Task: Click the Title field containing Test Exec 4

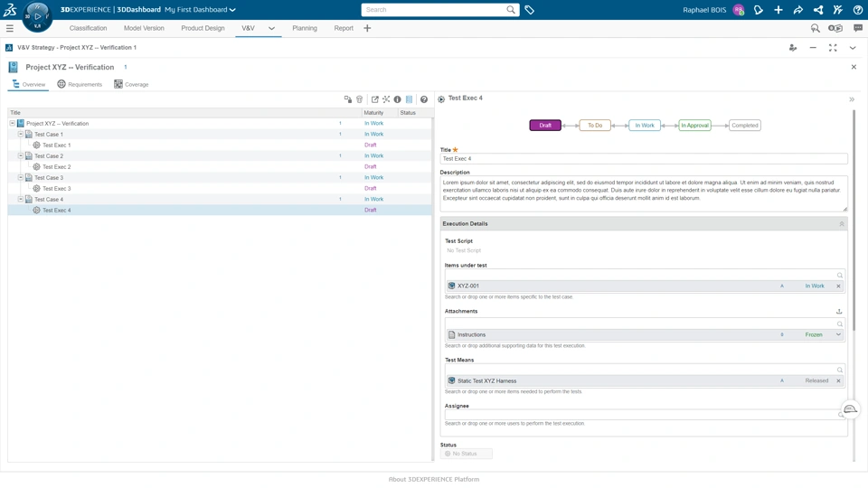Action: click(x=644, y=159)
